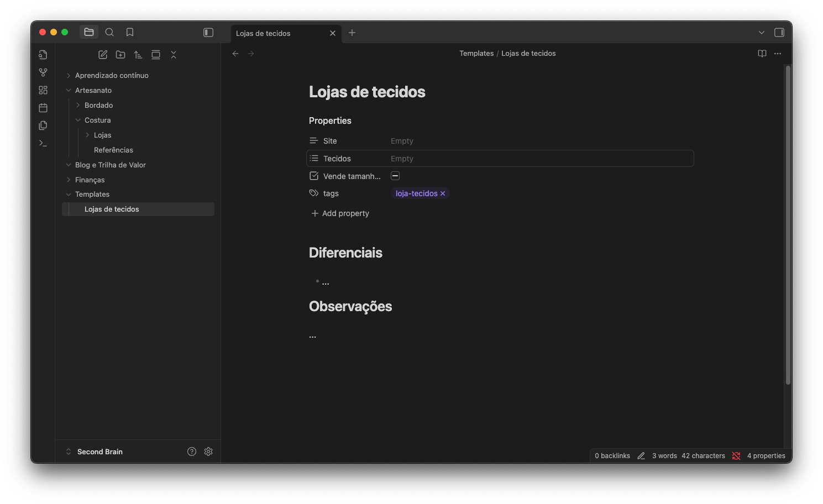Open Bookmarks with ribbon icon

[129, 32]
